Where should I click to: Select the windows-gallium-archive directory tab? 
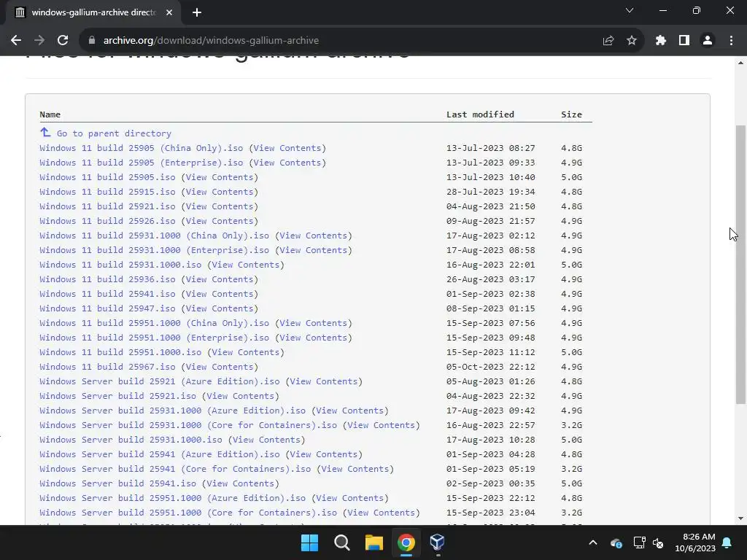tap(93, 12)
